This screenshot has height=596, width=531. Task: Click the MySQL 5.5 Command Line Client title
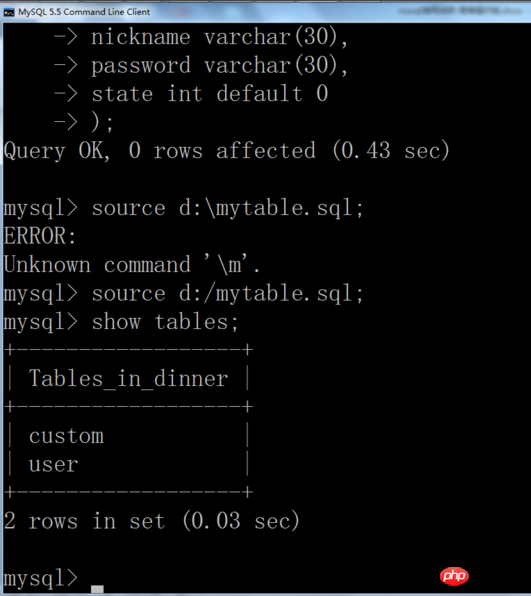[x=84, y=12]
